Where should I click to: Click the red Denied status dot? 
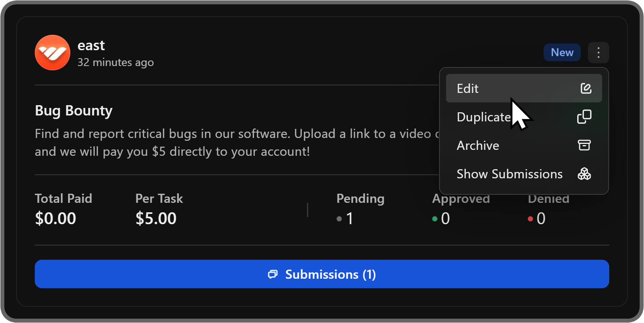point(530,219)
